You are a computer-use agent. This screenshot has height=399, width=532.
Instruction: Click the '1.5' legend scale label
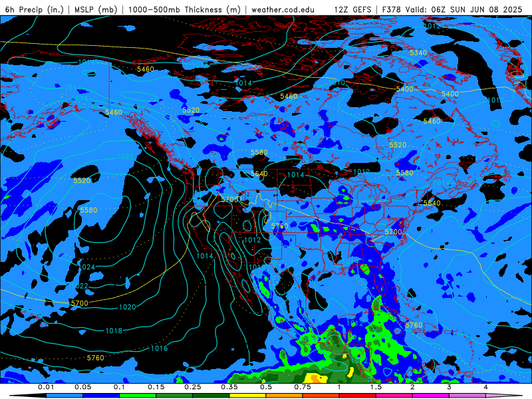tap(376, 387)
